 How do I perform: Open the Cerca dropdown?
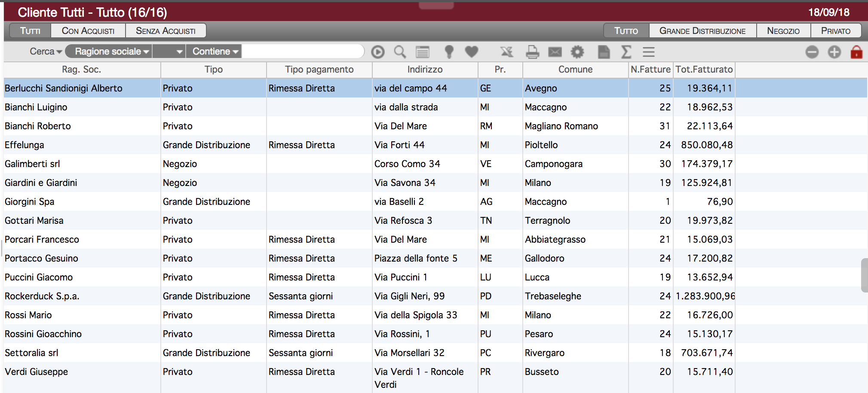point(46,52)
